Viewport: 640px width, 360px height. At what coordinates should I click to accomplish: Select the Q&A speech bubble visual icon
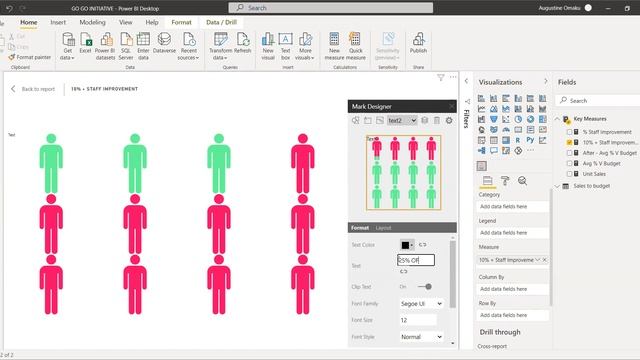(493, 151)
